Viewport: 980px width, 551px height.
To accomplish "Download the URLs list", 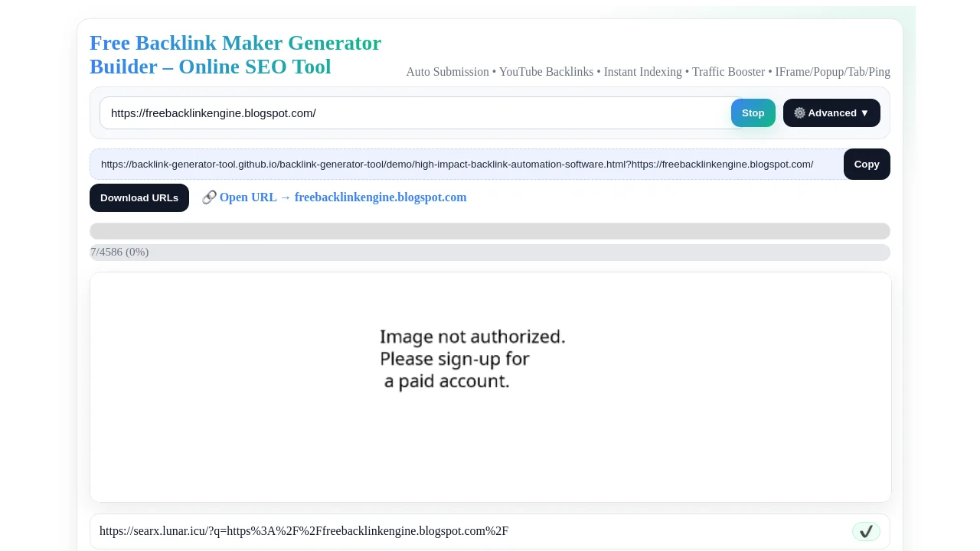I will pos(139,198).
